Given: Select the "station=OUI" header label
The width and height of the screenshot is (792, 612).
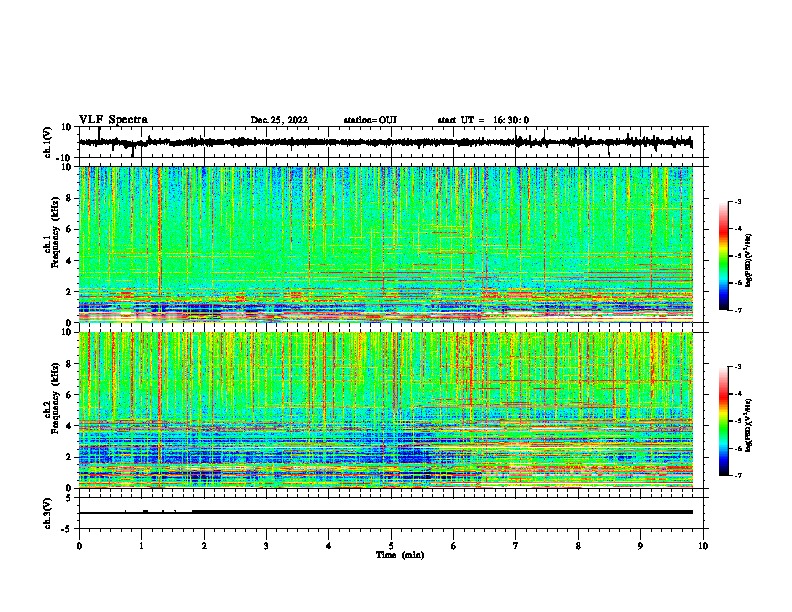Looking at the screenshot, I should (x=370, y=120).
